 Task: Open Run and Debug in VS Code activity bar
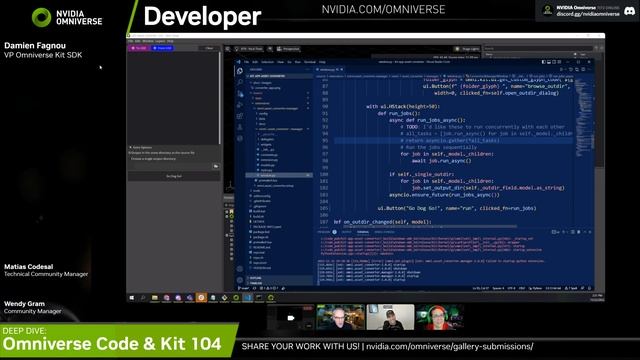[240, 105]
